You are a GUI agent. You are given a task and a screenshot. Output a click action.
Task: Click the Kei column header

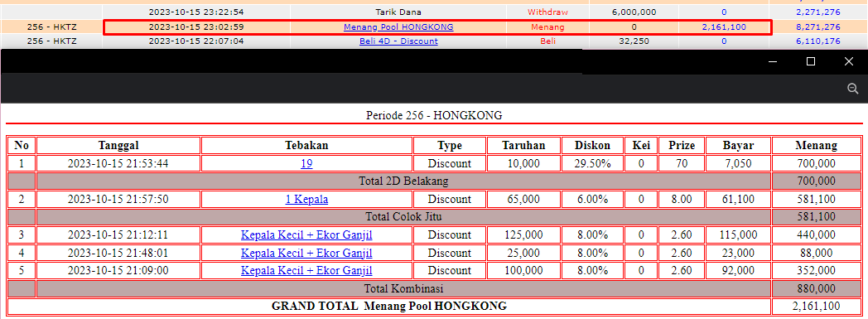[641, 146]
